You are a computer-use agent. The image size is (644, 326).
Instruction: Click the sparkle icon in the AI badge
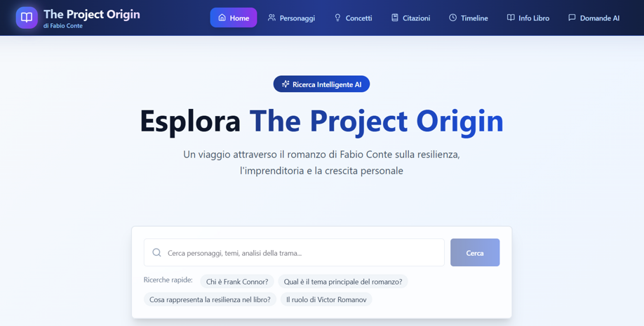[x=286, y=84]
